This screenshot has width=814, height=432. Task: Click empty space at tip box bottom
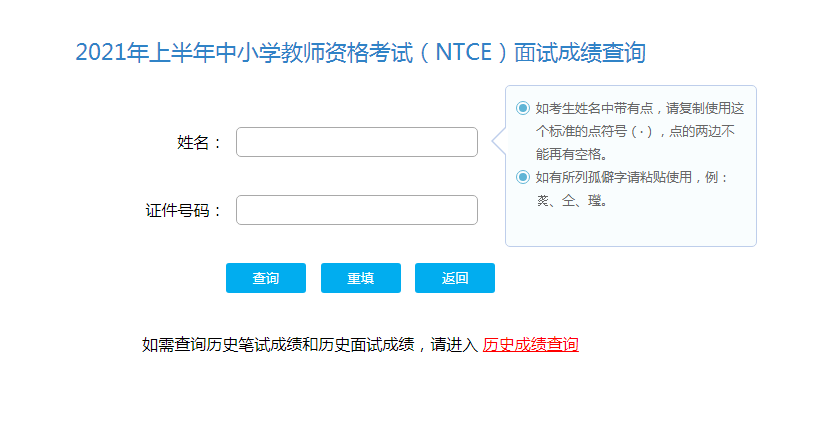(x=630, y=228)
